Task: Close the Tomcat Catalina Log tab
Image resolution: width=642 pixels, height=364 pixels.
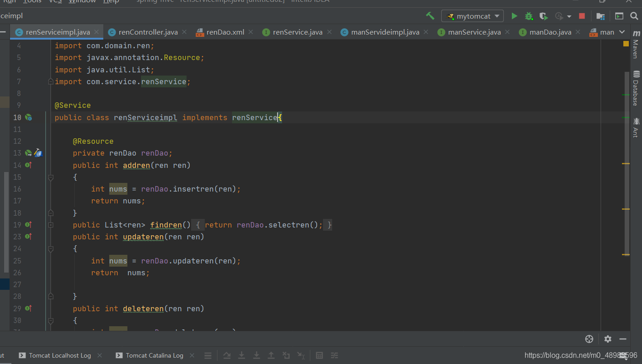Action: click(x=192, y=355)
